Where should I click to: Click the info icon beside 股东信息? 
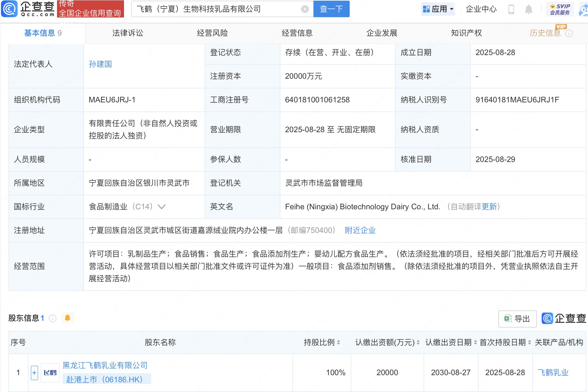click(x=53, y=318)
